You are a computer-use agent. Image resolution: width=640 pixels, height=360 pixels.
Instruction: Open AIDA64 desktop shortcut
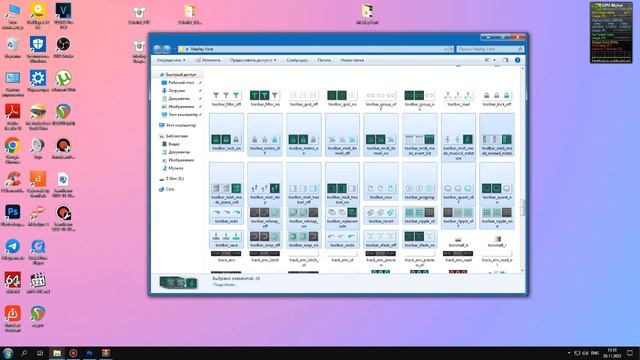click(x=13, y=283)
